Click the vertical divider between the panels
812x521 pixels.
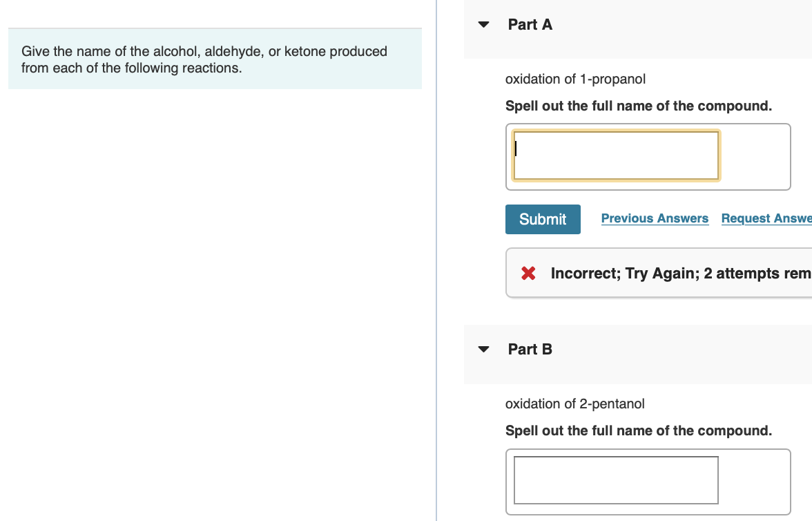[436, 276]
